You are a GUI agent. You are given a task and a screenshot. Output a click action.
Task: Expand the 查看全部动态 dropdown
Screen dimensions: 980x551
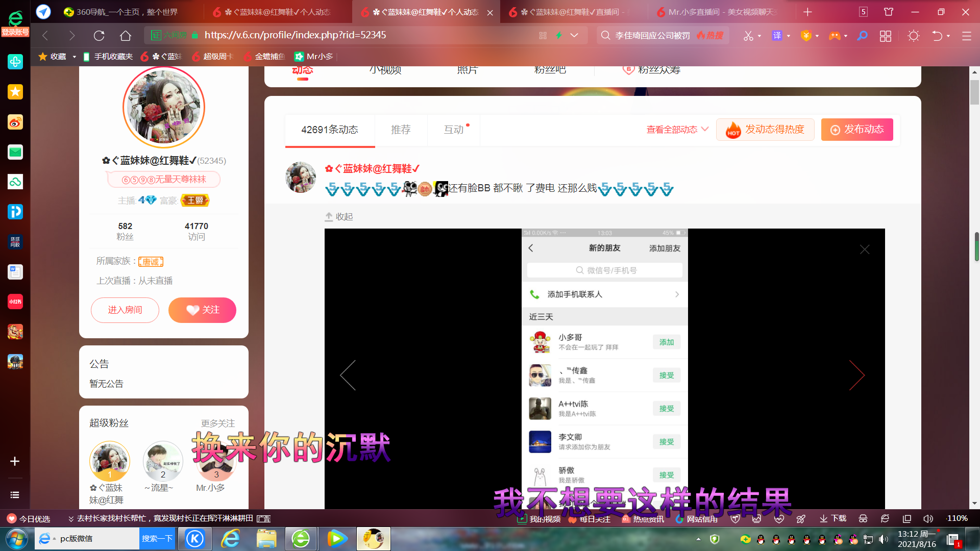pos(677,130)
